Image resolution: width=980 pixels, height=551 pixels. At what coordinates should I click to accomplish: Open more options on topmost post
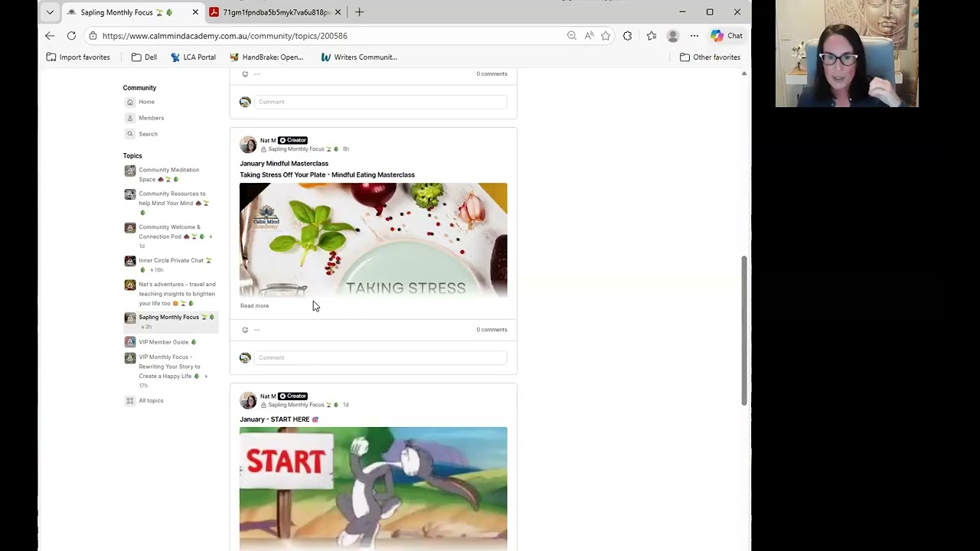point(257,74)
